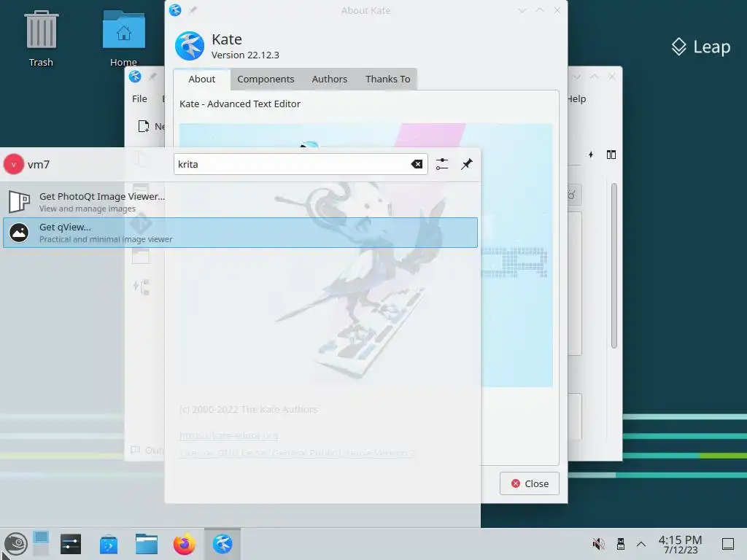Open the File menu in Kate window

[139, 98]
